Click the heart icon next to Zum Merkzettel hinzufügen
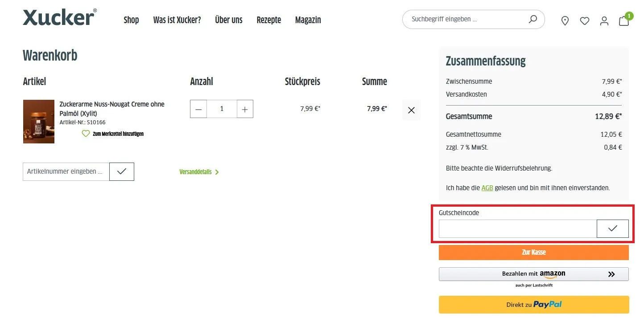Screen dimensions: 644x318 point(86,133)
